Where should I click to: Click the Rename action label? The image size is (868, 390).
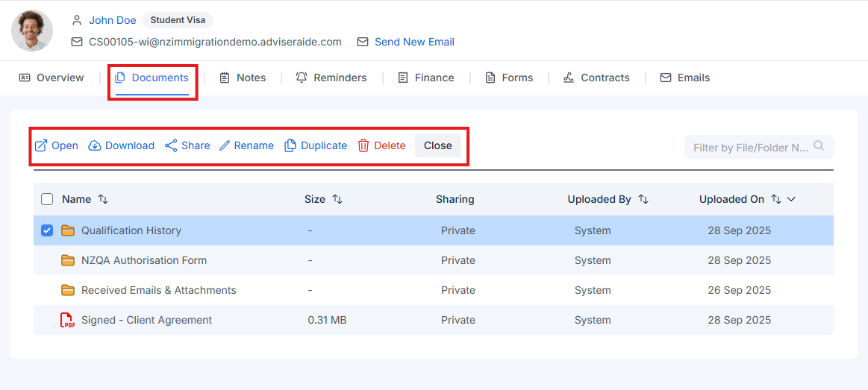[254, 145]
